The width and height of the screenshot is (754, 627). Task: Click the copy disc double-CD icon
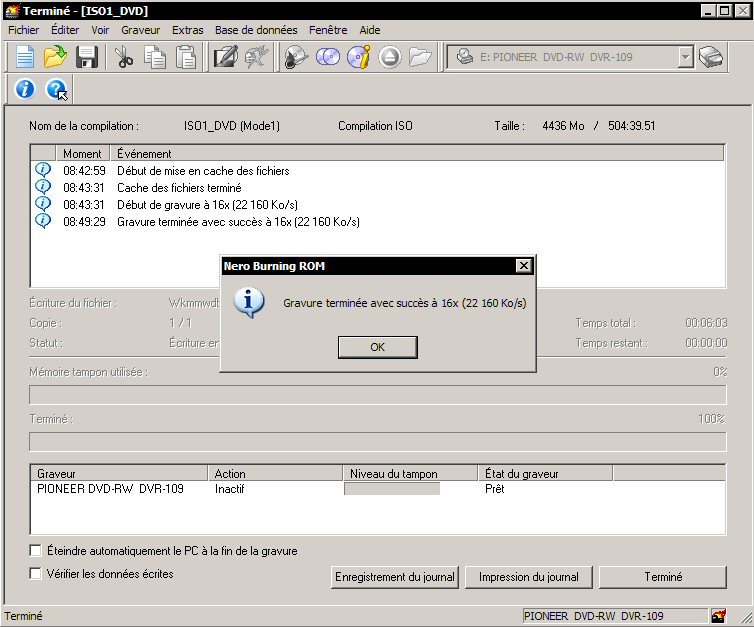coord(327,57)
